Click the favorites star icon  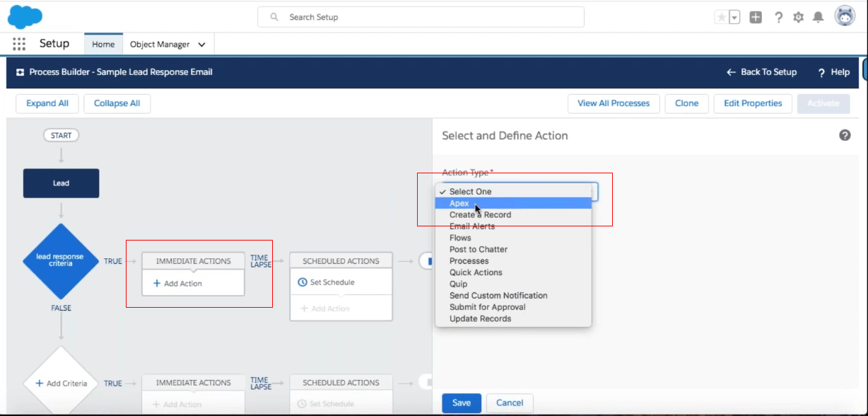click(721, 17)
